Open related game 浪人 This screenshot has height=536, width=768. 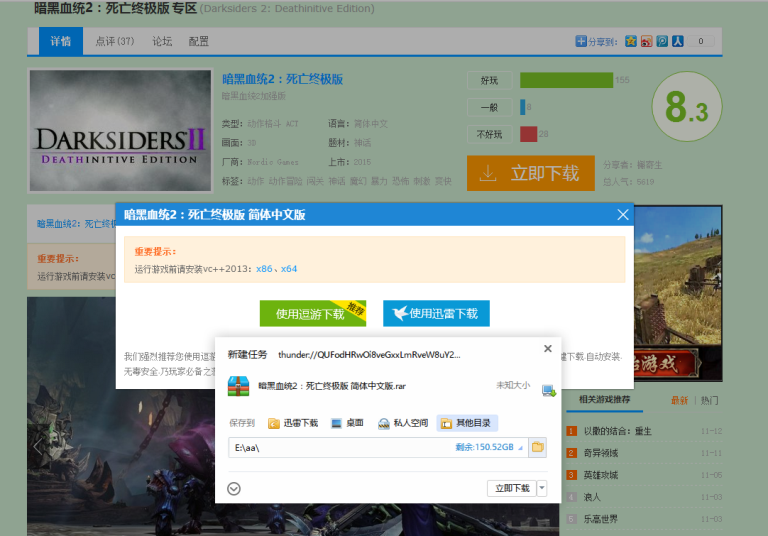pos(592,497)
